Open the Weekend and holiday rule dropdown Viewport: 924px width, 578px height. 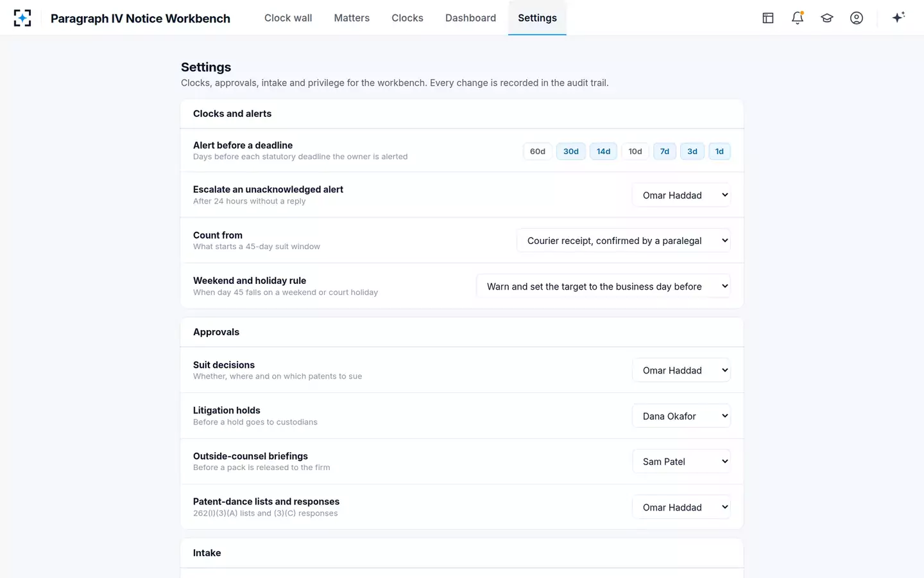(603, 286)
